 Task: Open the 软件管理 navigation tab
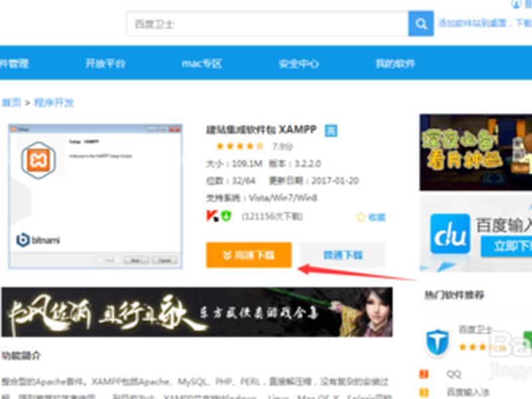click(x=14, y=63)
